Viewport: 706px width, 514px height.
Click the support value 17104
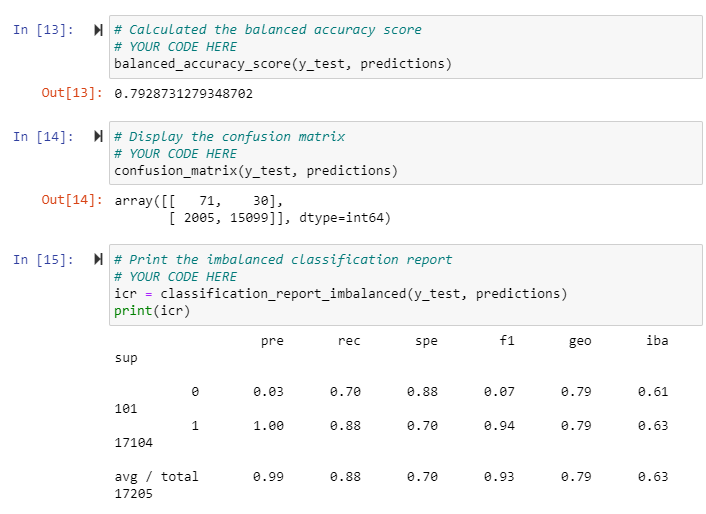tap(134, 443)
